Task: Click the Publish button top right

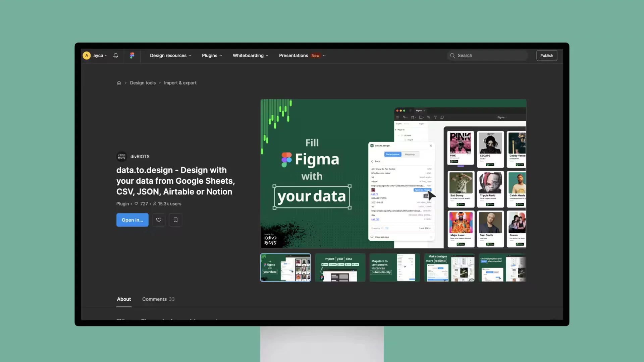Action: click(x=546, y=55)
